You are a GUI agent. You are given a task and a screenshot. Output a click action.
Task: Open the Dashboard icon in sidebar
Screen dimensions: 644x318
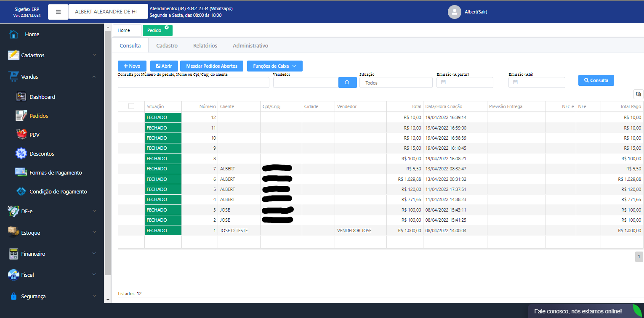point(21,97)
